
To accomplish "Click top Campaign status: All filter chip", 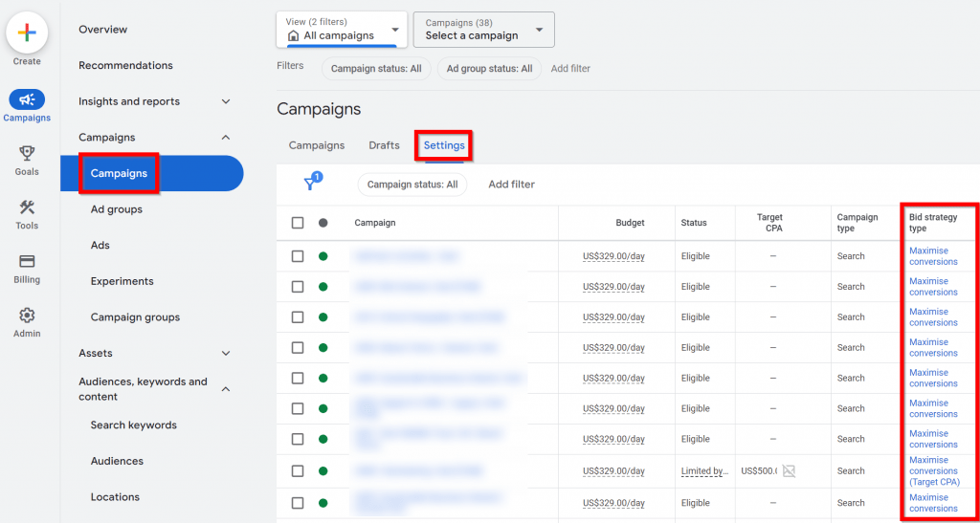I will [376, 69].
